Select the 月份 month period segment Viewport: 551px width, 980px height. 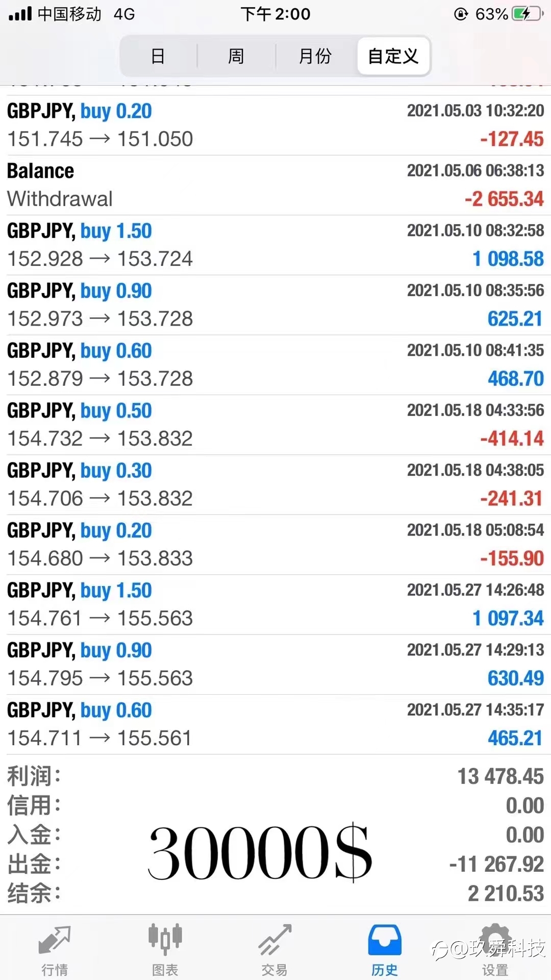tap(315, 56)
